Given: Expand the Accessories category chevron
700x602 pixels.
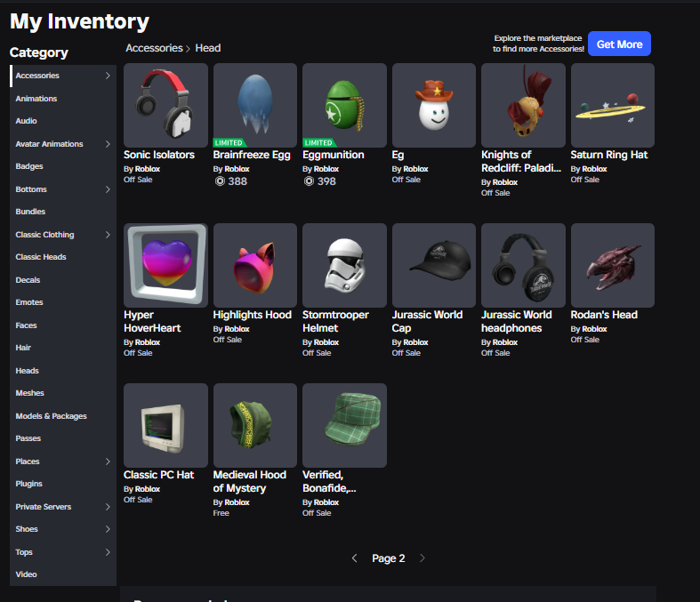Looking at the screenshot, I should click(108, 76).
